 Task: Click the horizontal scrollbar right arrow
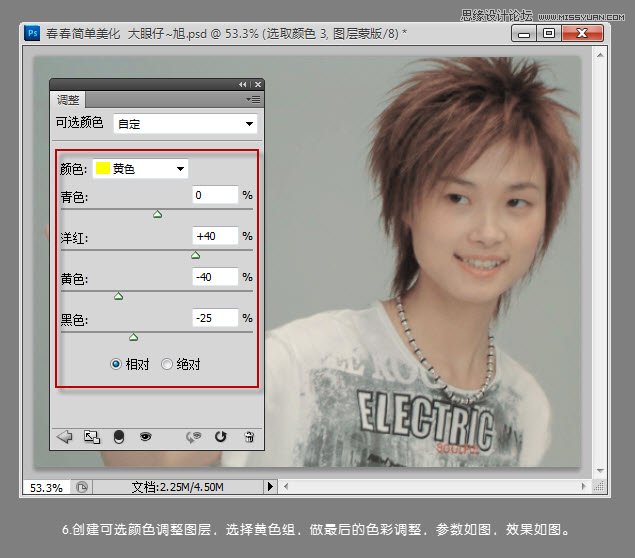point(584,486)
